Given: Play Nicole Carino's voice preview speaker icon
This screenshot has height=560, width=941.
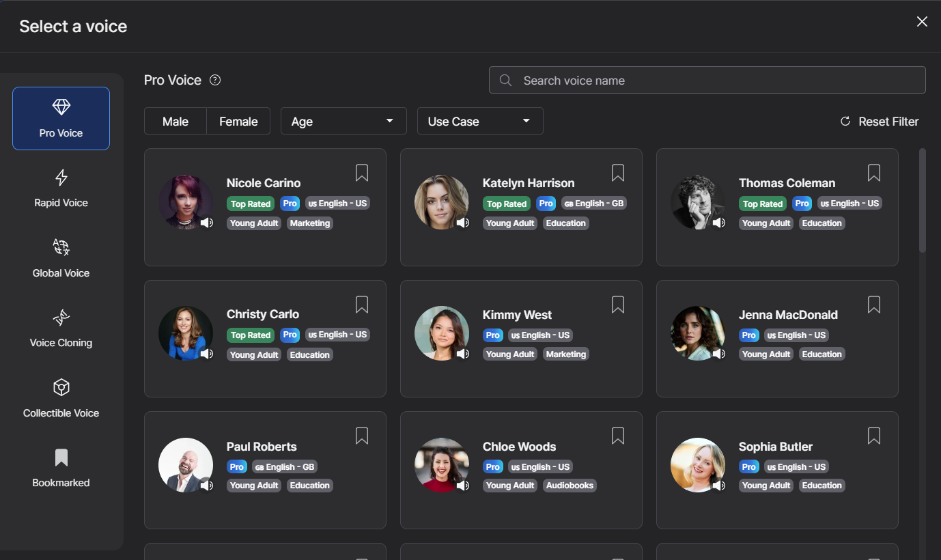Looking at the screenshot, I should 206,223.
